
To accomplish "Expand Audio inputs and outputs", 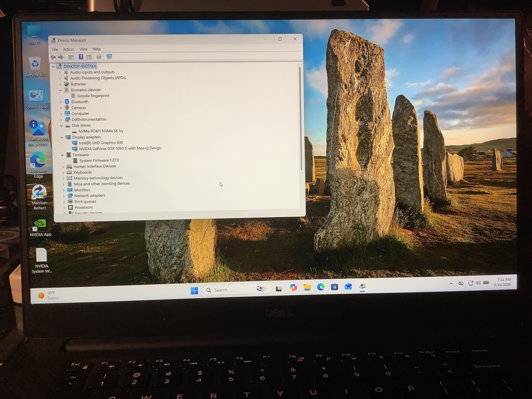I will coord(60,72).
